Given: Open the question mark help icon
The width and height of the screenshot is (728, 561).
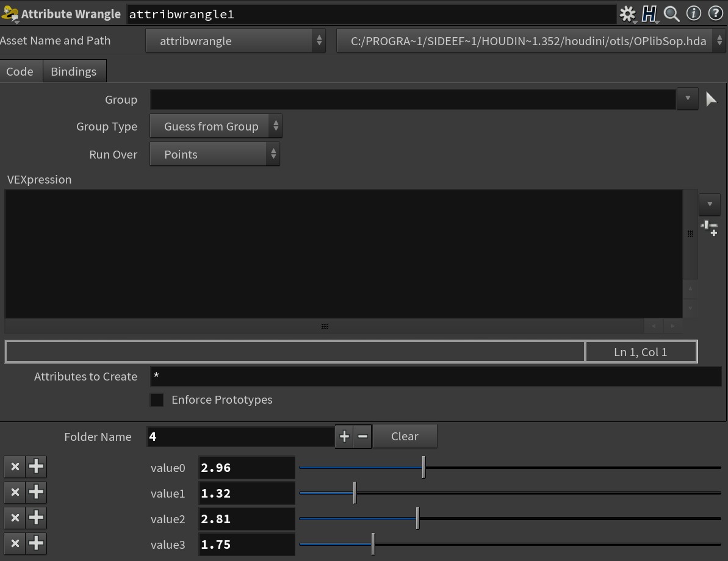Looking at the screenshot, I should coord(715,13).
